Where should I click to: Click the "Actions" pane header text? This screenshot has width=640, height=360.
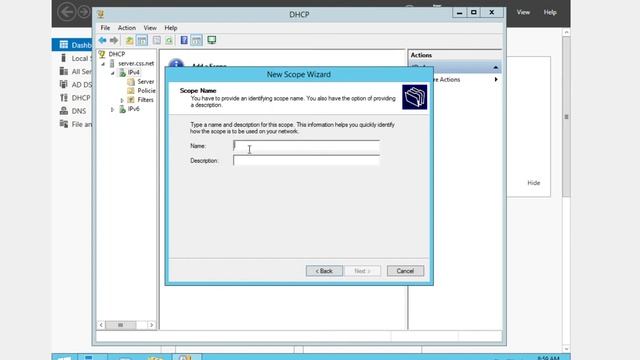421,55
